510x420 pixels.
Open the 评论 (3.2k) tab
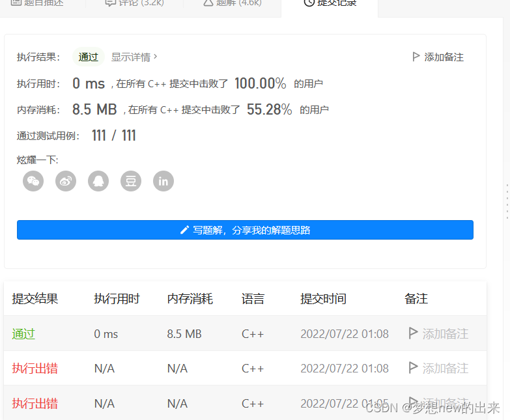pos(135,3)
